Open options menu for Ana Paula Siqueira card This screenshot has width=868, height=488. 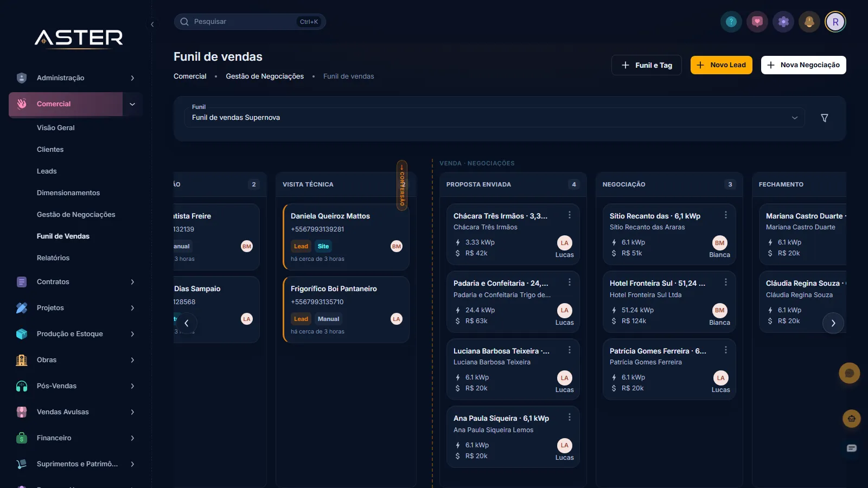click(570, 418)
